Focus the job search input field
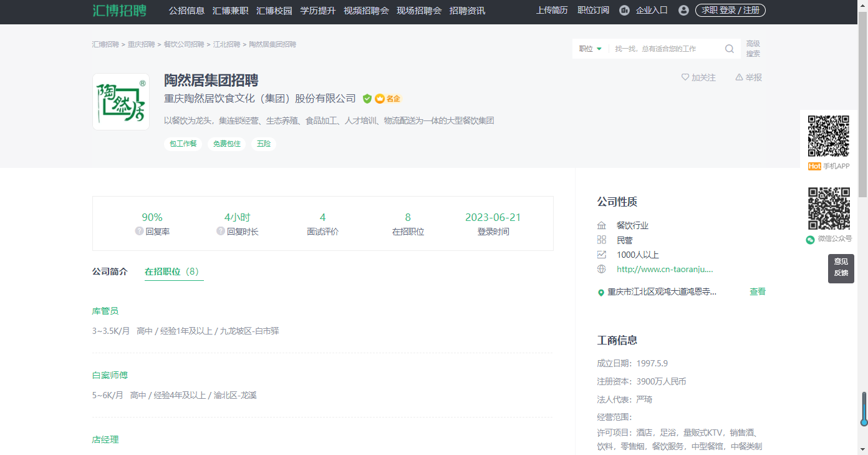 (666, 49)
